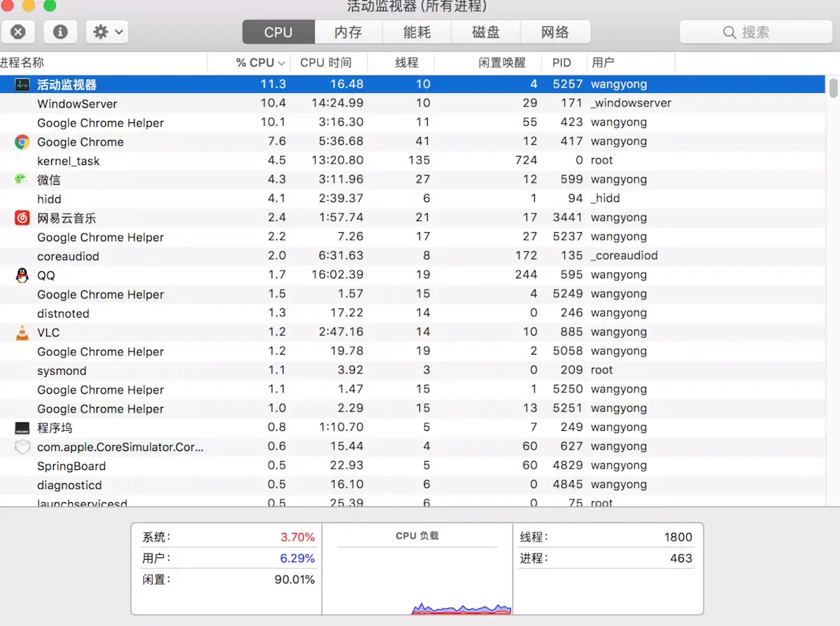Sort by PID column header
This screenshot has height=626, width=840.
563,62
